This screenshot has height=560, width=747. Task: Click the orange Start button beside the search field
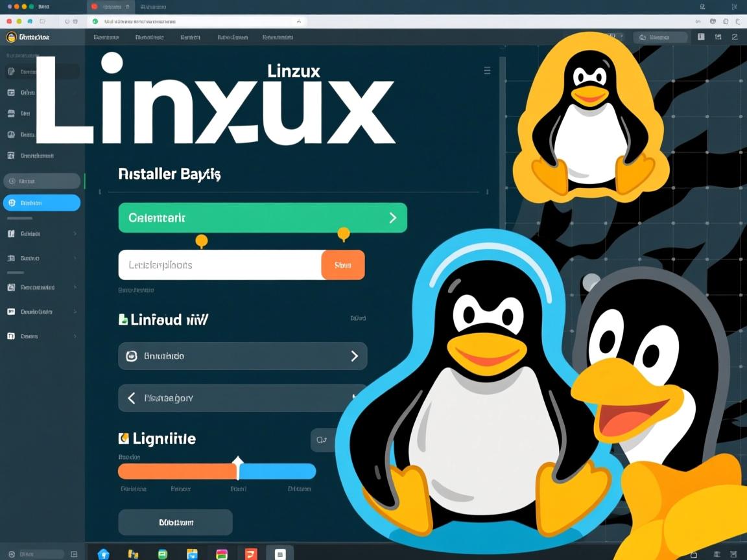(x=342, y=265)
